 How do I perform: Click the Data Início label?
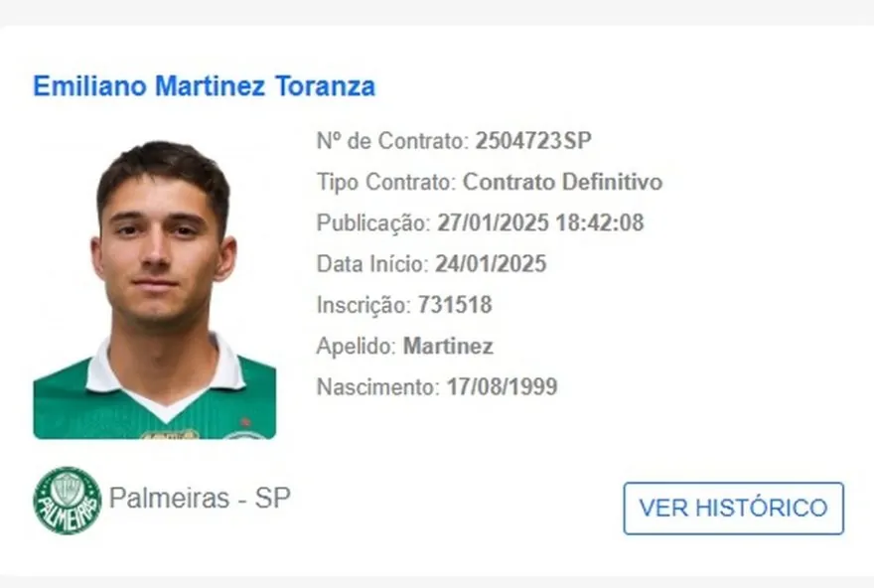371,264
